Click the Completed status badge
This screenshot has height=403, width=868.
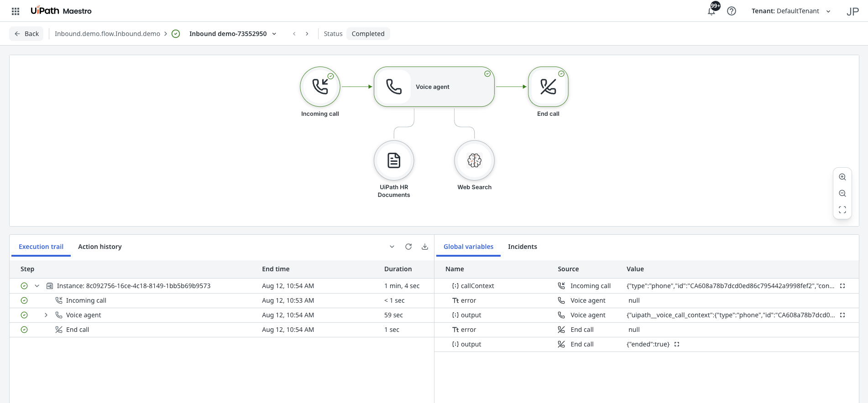(368, 34)
